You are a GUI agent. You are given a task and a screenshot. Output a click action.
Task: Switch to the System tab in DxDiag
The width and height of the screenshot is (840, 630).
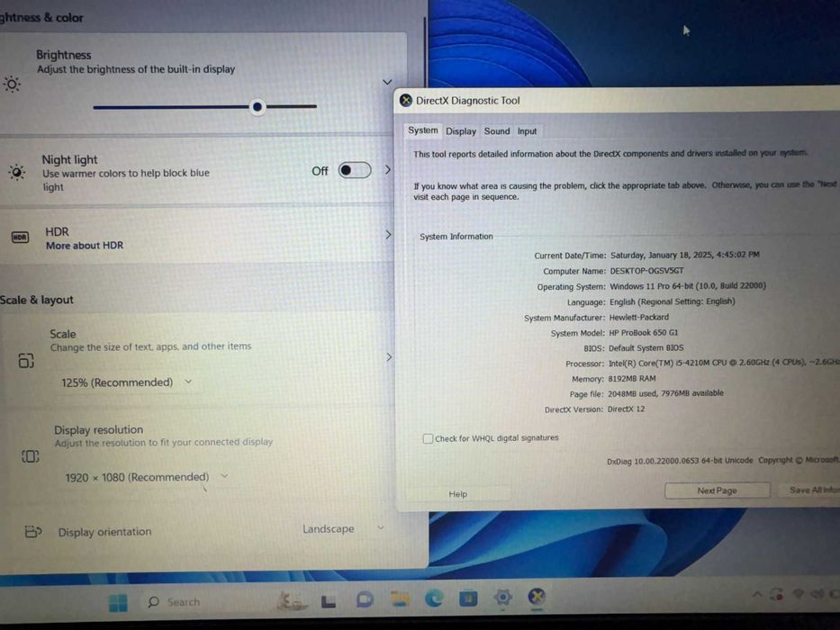[x=422, y=130]
